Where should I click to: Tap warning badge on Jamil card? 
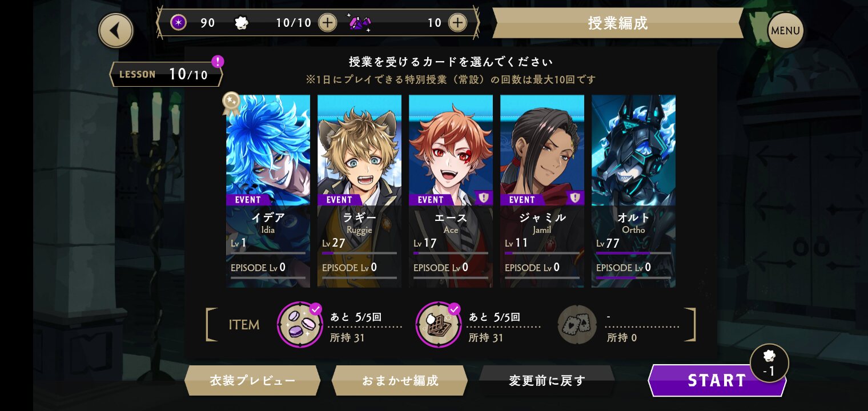(x=575, y=198)
